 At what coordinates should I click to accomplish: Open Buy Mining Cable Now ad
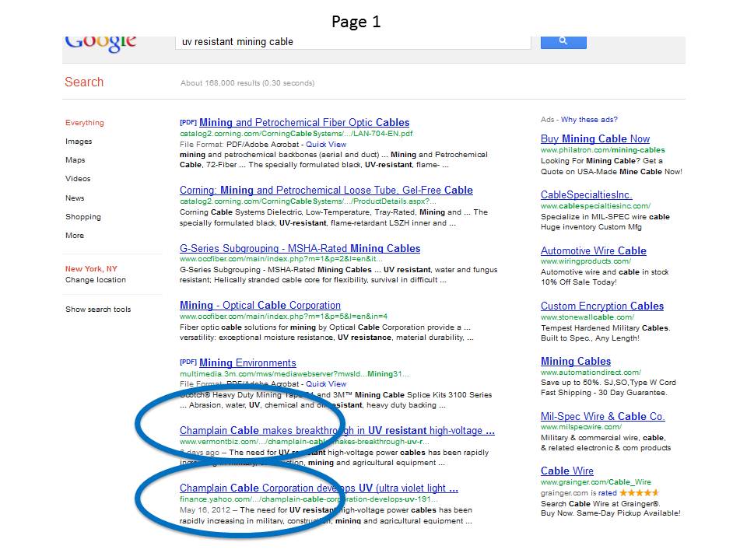[595, 138]
